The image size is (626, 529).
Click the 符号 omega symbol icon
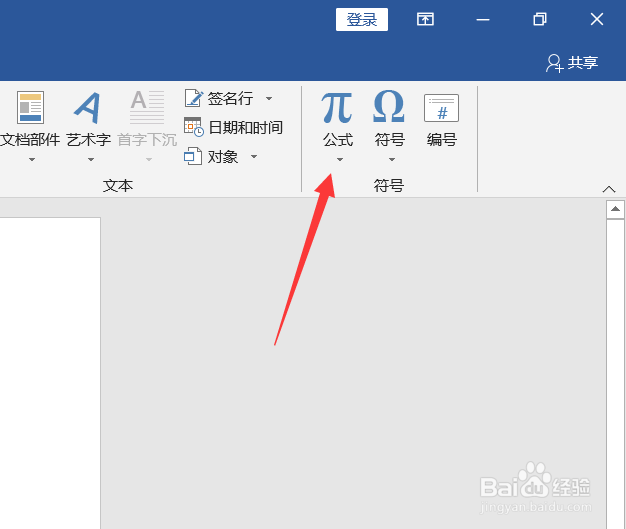[389, 106]
